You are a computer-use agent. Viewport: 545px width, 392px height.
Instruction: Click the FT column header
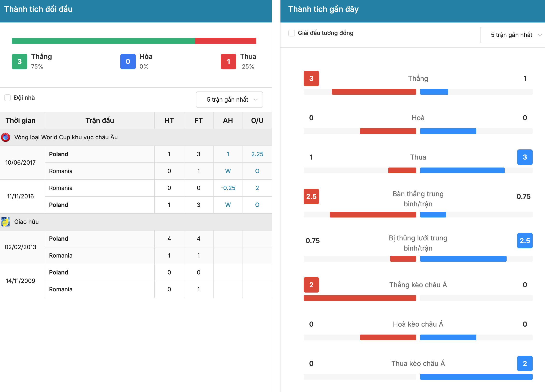(199, 120)
